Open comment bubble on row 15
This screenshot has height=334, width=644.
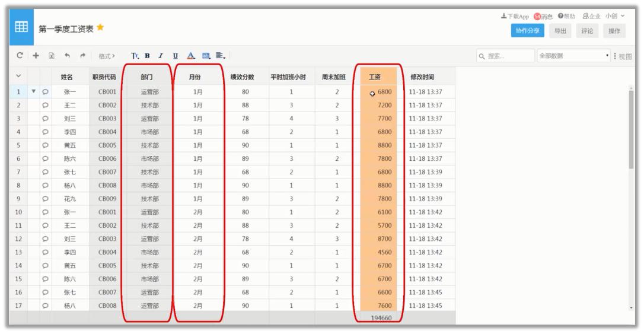pos(45,279)
